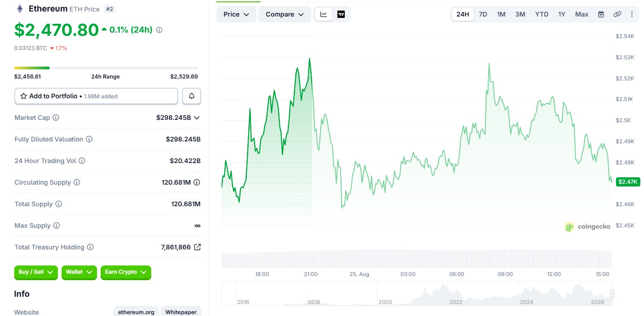644x316 pixels.
Task: Click the chart range navigator handle
Action: (x=612, y=293)
